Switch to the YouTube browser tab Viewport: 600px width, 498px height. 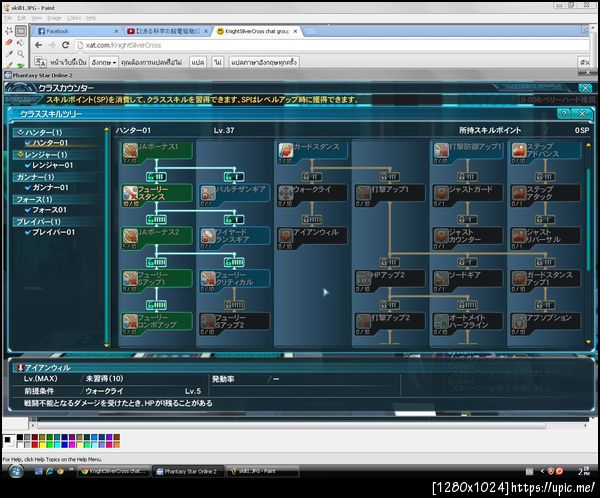(x=165, y=31)
